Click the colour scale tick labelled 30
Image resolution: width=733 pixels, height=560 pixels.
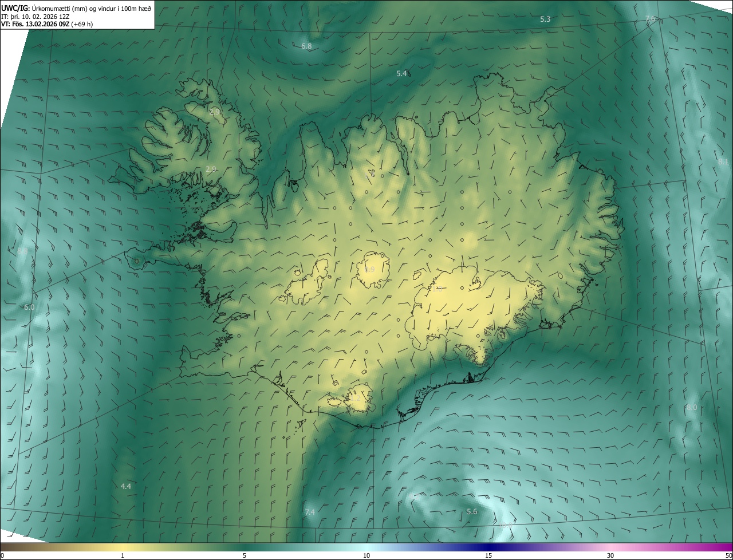tap(610, 555)
